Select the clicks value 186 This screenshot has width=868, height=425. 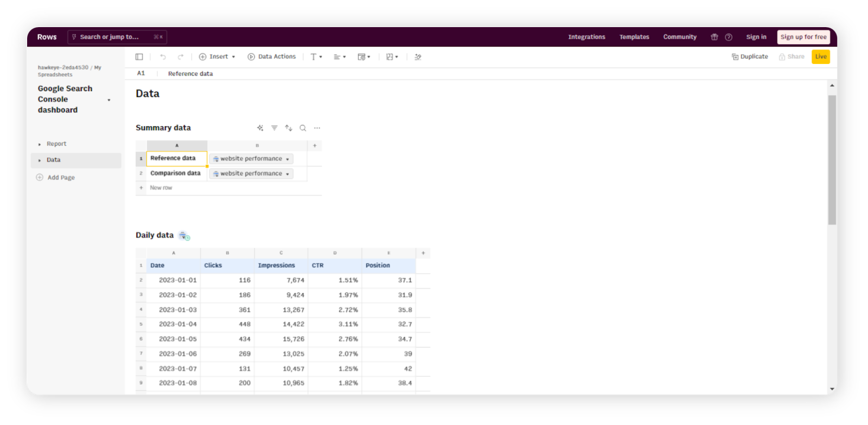click(227, 295)
